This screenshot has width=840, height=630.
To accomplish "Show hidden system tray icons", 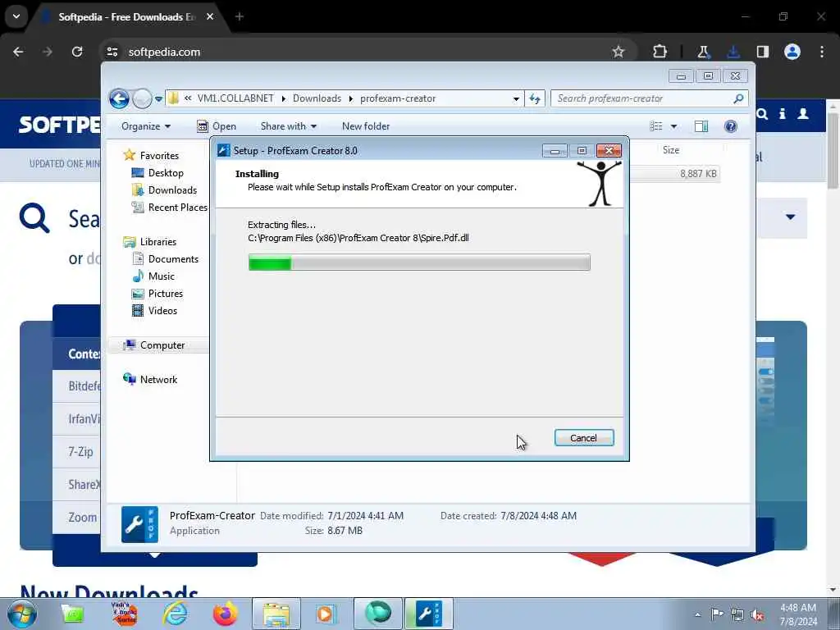I will pos(697,614).
